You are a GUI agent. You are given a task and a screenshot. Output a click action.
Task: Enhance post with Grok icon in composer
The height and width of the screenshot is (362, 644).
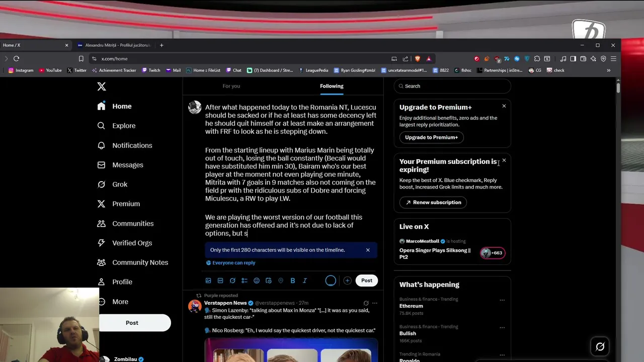tap(232, 281)
